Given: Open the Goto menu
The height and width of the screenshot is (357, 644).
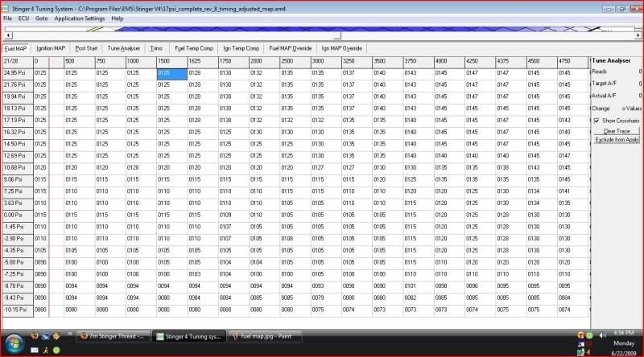Looking at the screenshot, I should (42, 18).
